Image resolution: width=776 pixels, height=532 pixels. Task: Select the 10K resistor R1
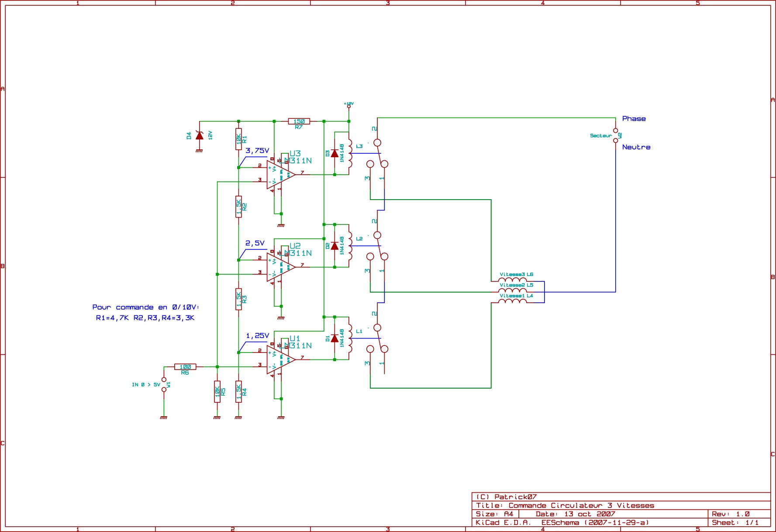[x=238, y=139]
